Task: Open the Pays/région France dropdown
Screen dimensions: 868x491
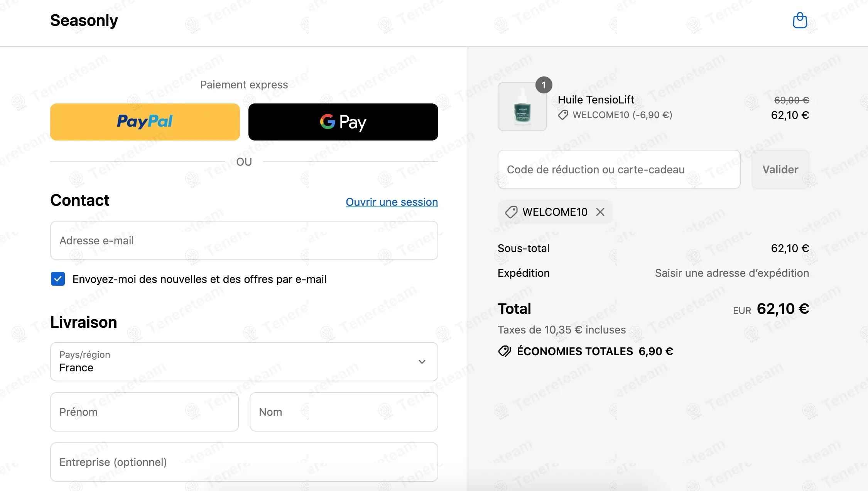Action: tap(244, 362)
